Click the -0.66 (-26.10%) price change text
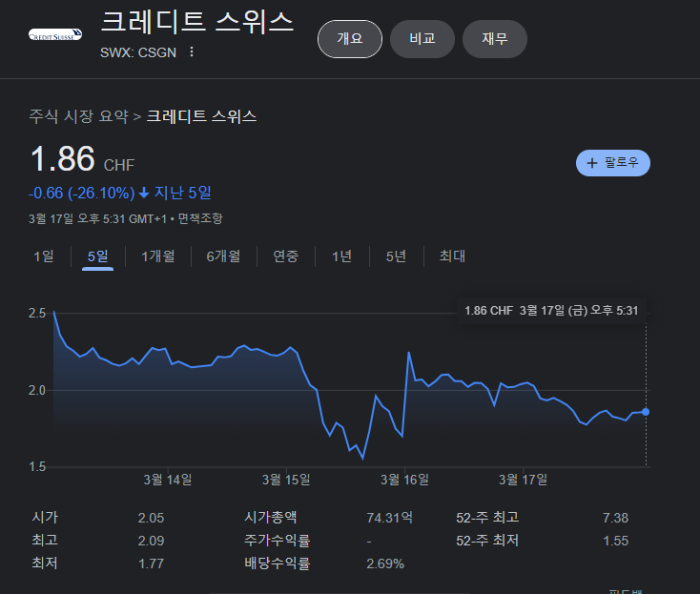This screenshot has height=594, width=700. point(82,193)
